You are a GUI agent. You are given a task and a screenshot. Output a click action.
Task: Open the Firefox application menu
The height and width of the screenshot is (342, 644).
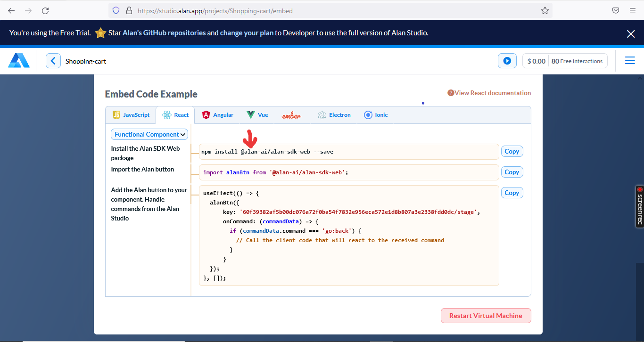[x=633, y=10]
